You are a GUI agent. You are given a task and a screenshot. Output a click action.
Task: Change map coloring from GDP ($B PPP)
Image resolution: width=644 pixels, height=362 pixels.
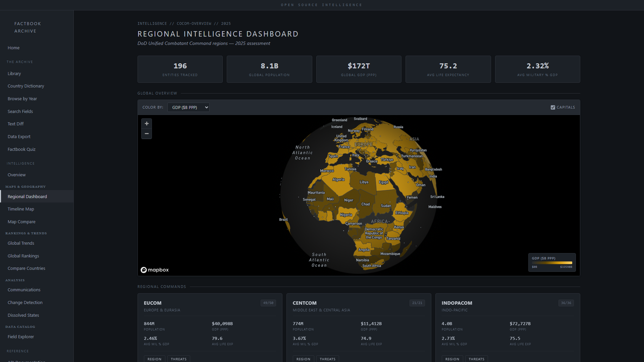188,107
